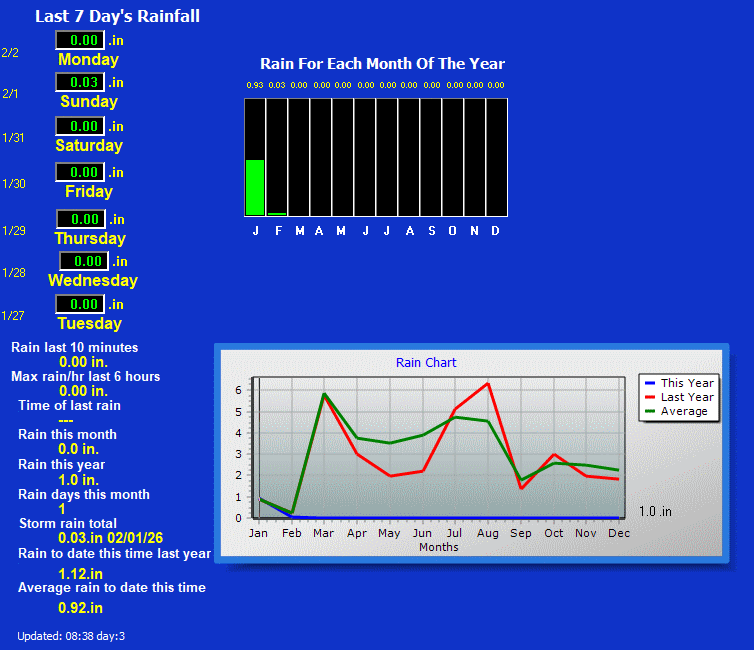Viewport: 754px width, 650px height.
Task: Click the August peak on the red line
Action: (487, 383)
